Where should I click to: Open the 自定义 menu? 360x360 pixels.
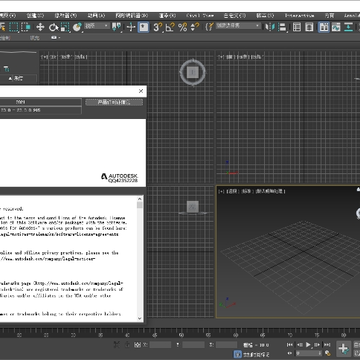[235, 16]
